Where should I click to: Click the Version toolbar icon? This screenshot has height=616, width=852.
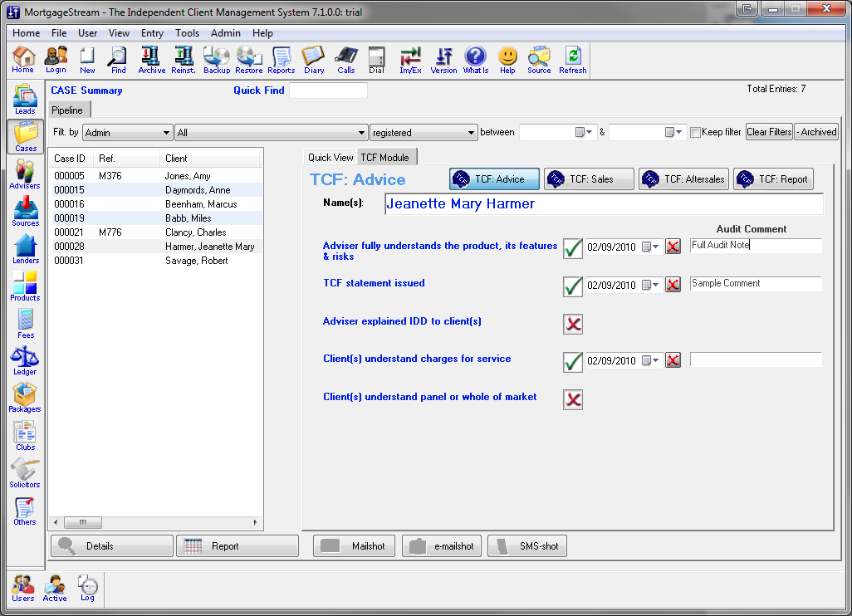click(443, 60)
